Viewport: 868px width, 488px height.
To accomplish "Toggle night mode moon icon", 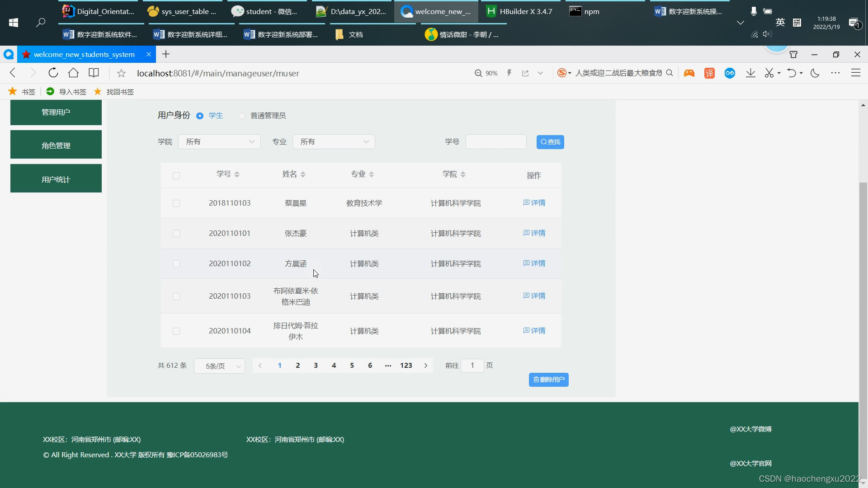I will pyautogui.click(x=815, y=73).
